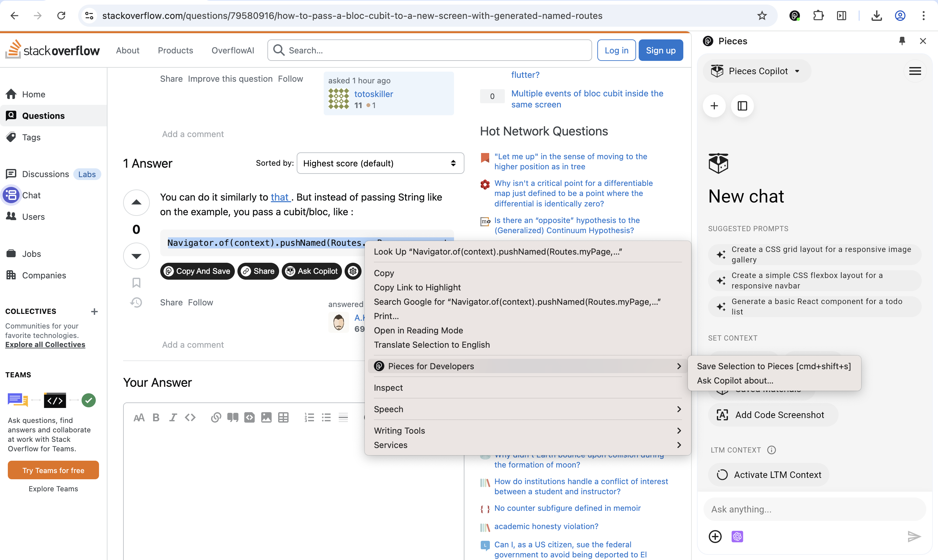Image resolution: width=938 pixels, height=560 pixels.
Task: Open the Chrome profile icon
Action: point(900,16)
